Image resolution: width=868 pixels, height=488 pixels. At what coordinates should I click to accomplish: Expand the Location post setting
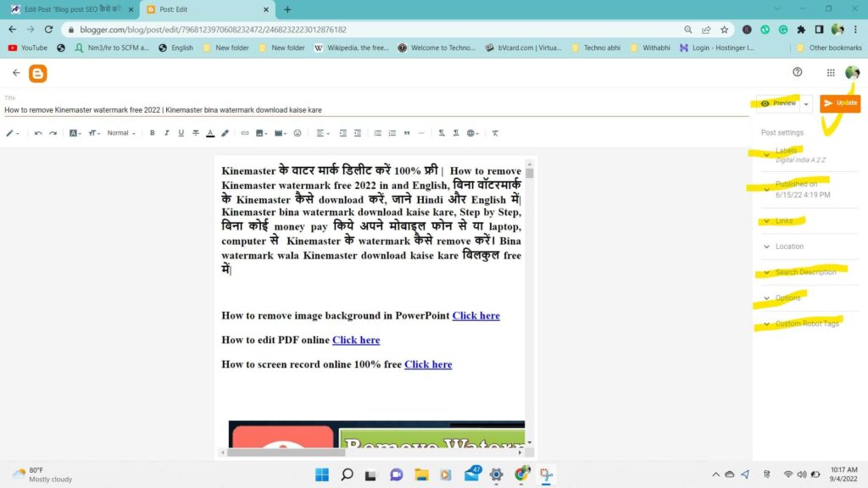810,247
